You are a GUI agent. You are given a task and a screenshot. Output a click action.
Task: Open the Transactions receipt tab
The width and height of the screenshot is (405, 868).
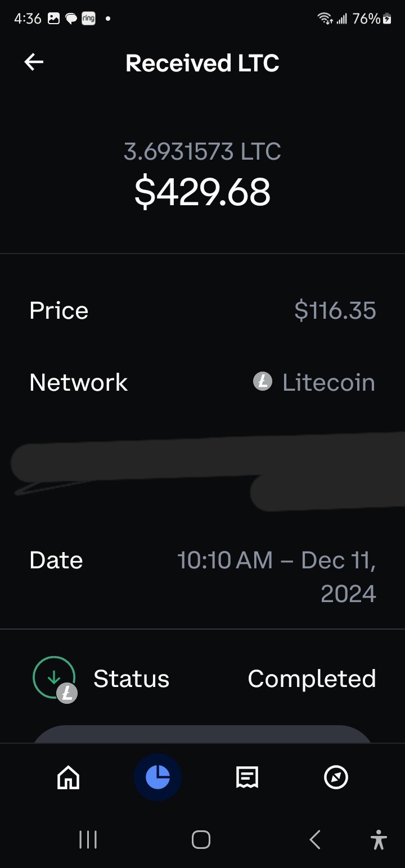pyautogui.click(x=247, y=778)
